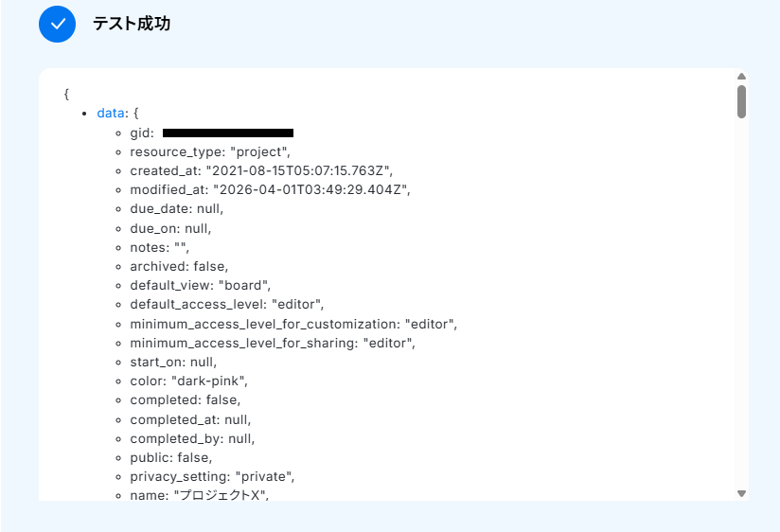The width and height of the screenshot is (780, 532).
Task: Click the opening curly brace line
Action: (66, 94)
